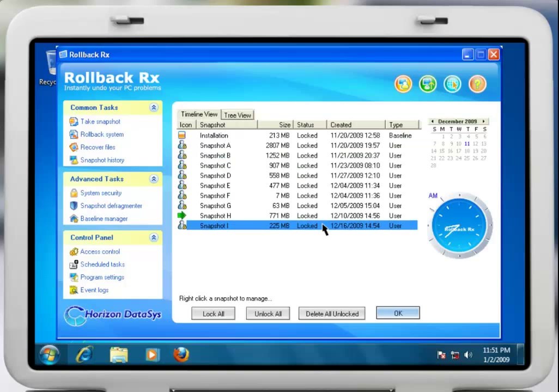Select the Snapshot C row

(297, 166)
